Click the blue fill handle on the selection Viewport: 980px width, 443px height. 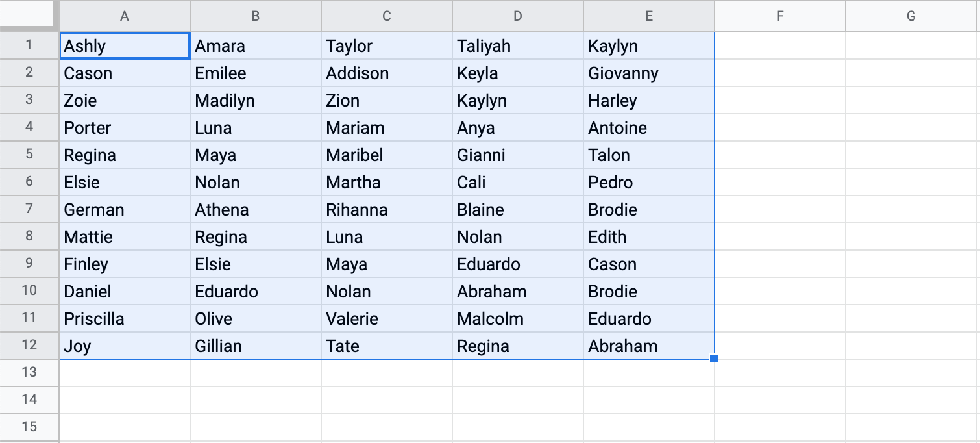point(714,359)
